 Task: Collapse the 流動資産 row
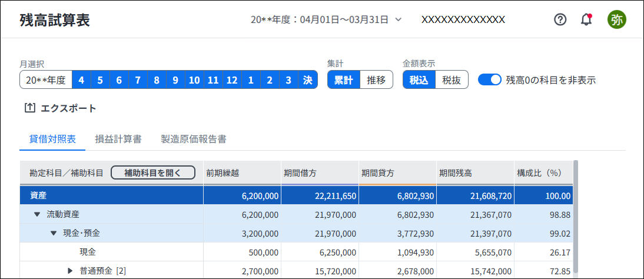(x=36, y=215)
